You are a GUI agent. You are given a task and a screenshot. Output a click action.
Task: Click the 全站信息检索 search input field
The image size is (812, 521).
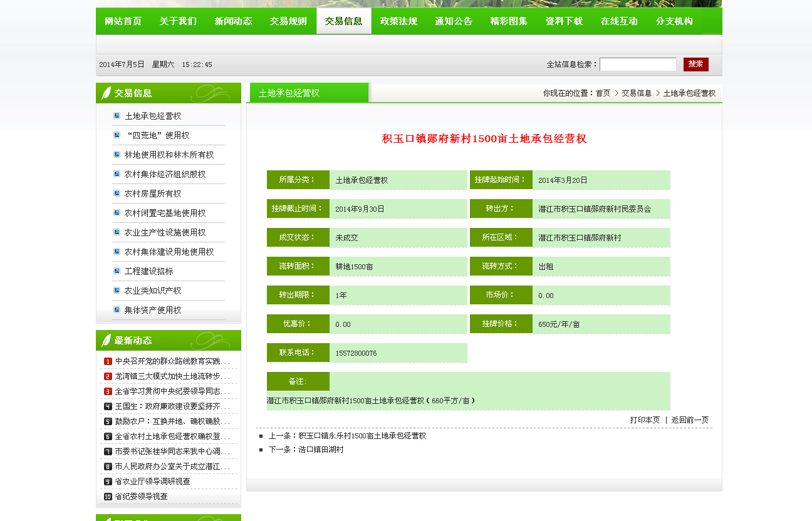(x=637, y=63)
